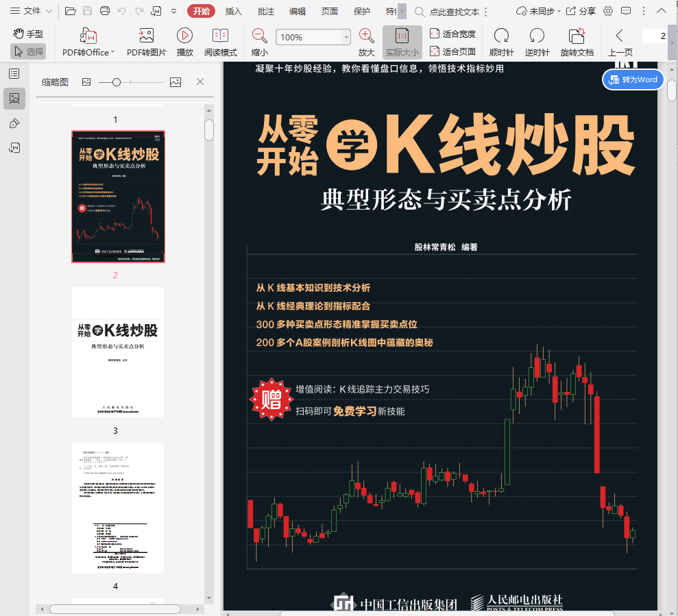This screenshot has height=616, width=678.
Task: Rotate view 逆时针 counterclockwise
Action: tap(537, 42)
